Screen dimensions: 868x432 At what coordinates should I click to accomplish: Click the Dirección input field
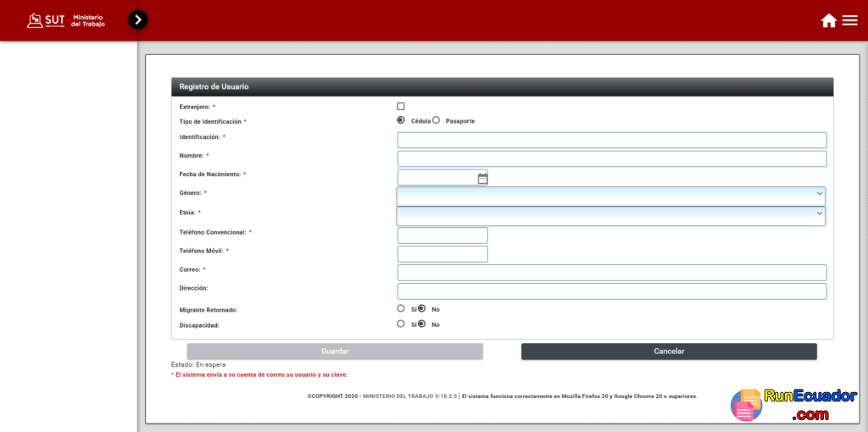point(612,291)
